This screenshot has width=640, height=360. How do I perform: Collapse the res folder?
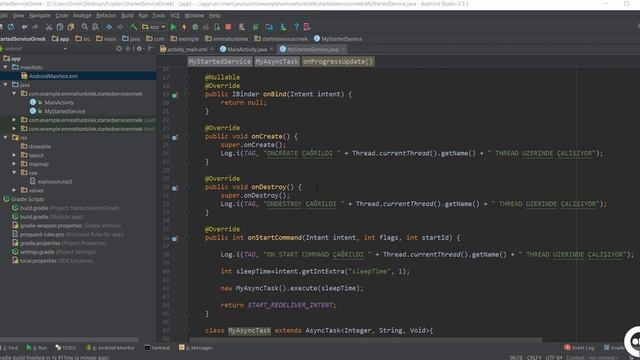(6, 138)
